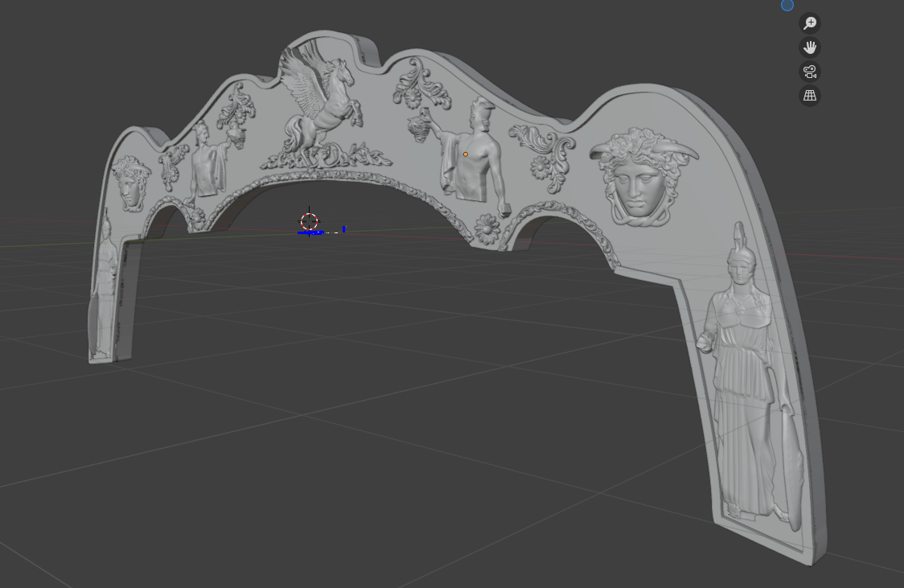Click the hand Pan view icon
The image size is (904, 588).
[810, 47]
